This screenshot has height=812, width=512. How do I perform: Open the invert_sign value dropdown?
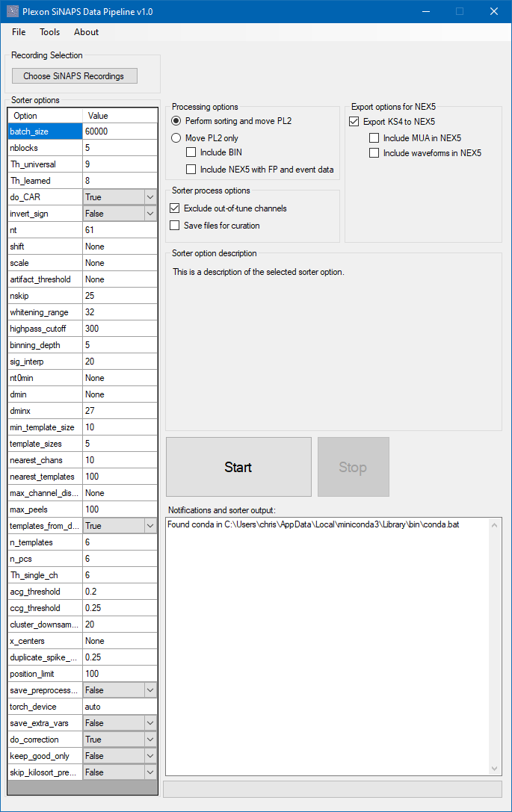click(x=150, y=214)
